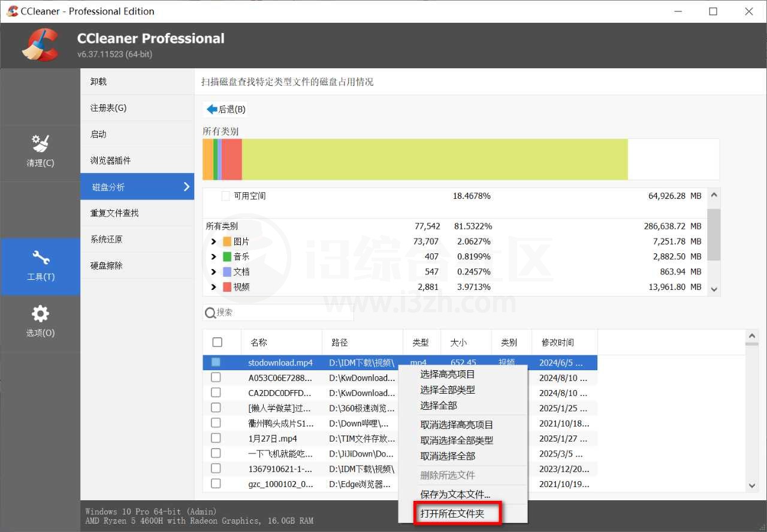The width and height of the screenshot is (767, 532).
Task: Click the path D:\TIM文件存放... in the list
Action: (x=362, y=439)
